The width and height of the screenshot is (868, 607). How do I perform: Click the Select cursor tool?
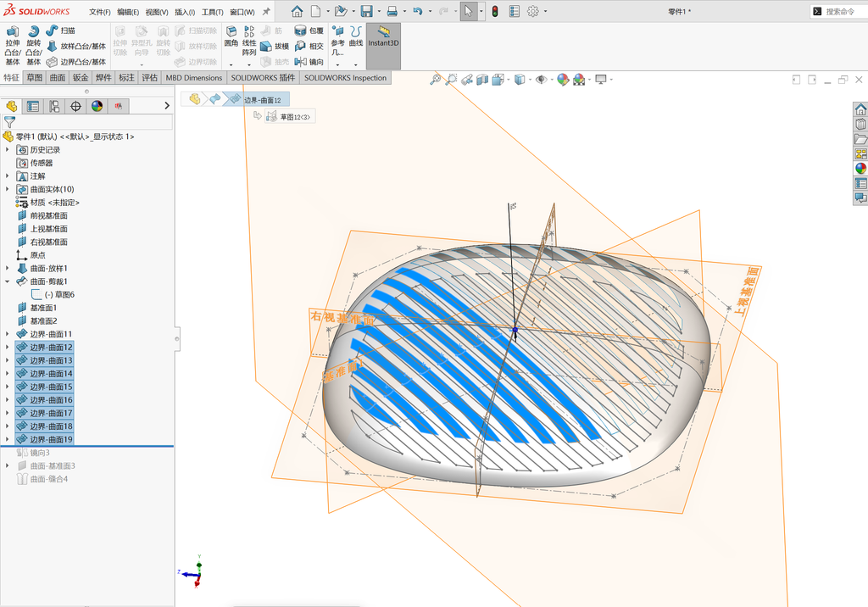(468, 11)
